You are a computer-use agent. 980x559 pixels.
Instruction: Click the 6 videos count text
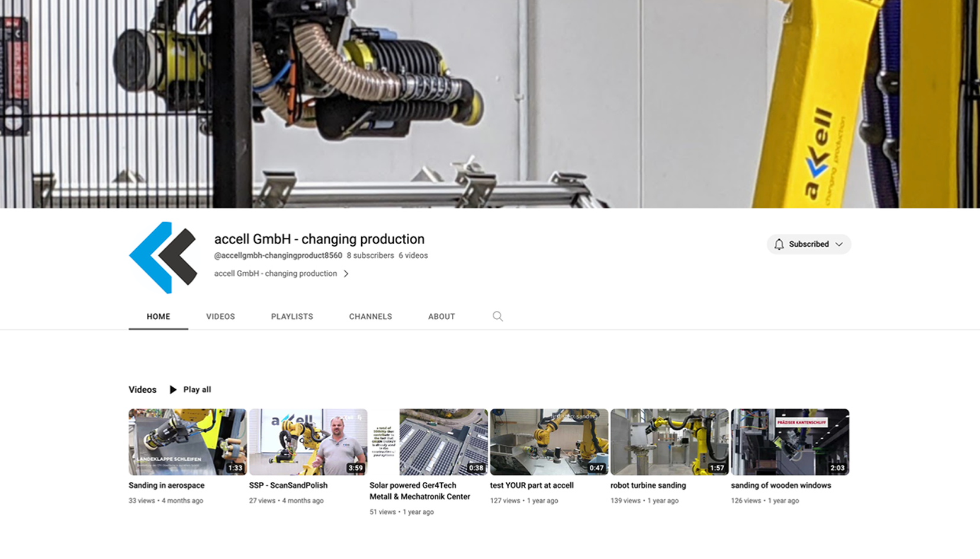(413, 255)
